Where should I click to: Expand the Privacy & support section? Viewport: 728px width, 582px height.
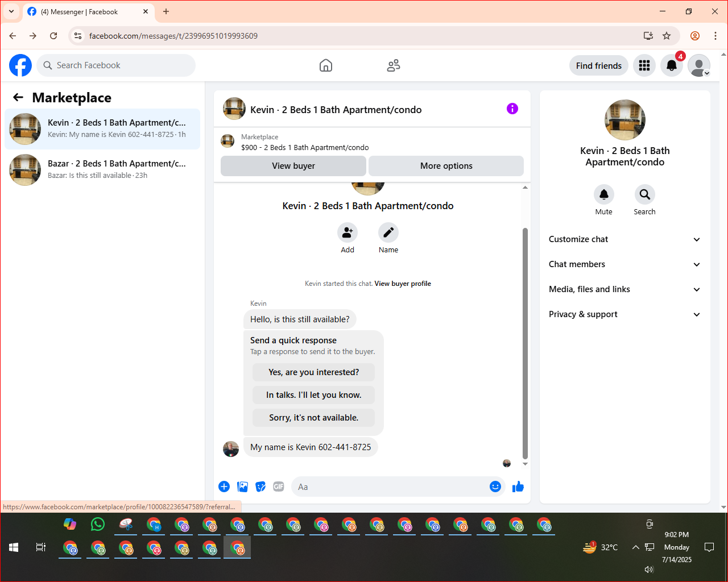(625, 314)
